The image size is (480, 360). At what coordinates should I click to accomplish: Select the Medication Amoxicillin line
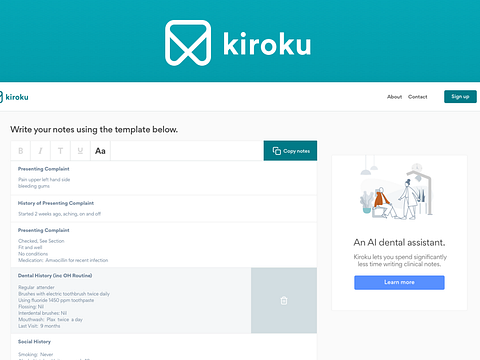63,260
